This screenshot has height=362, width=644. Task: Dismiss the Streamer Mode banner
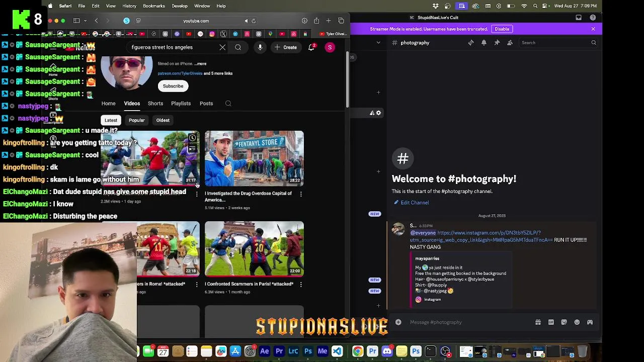(593, 29)
